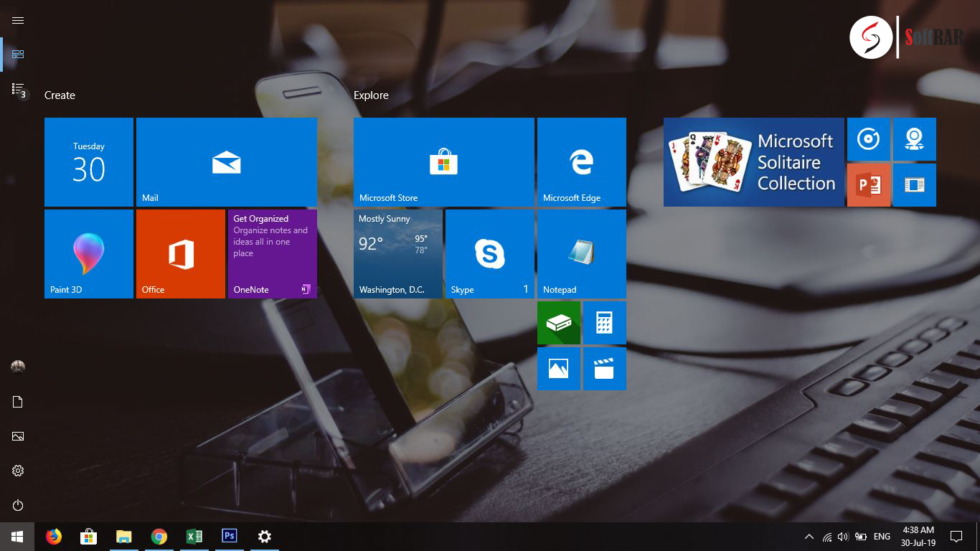Open the Photos tile
980x551 pixels.
coord(559,369)
